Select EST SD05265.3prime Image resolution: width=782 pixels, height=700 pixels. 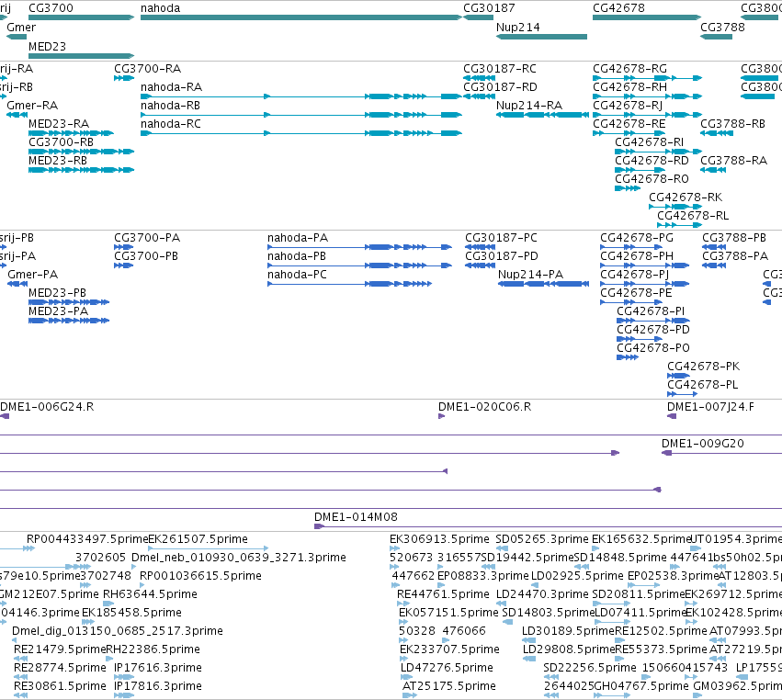pyautogui.click(x=502, y=548)
